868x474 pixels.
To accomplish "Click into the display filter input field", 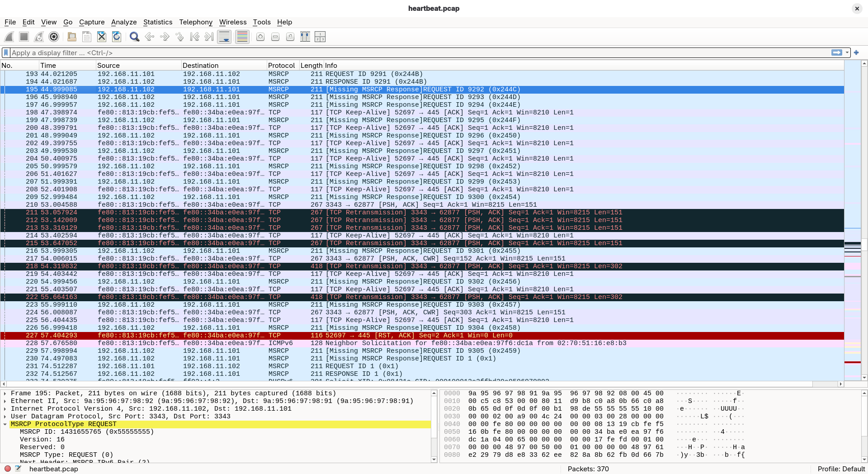I will [407, 53].
